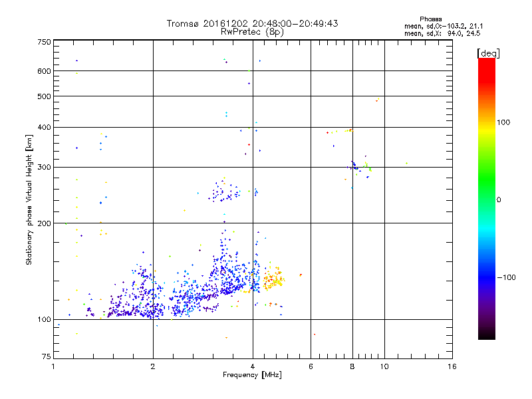Click the isolated green point near 300 km right of 10 MHz
The width and height of the screenshot is (532, 399).
click(x=406, y=163)
